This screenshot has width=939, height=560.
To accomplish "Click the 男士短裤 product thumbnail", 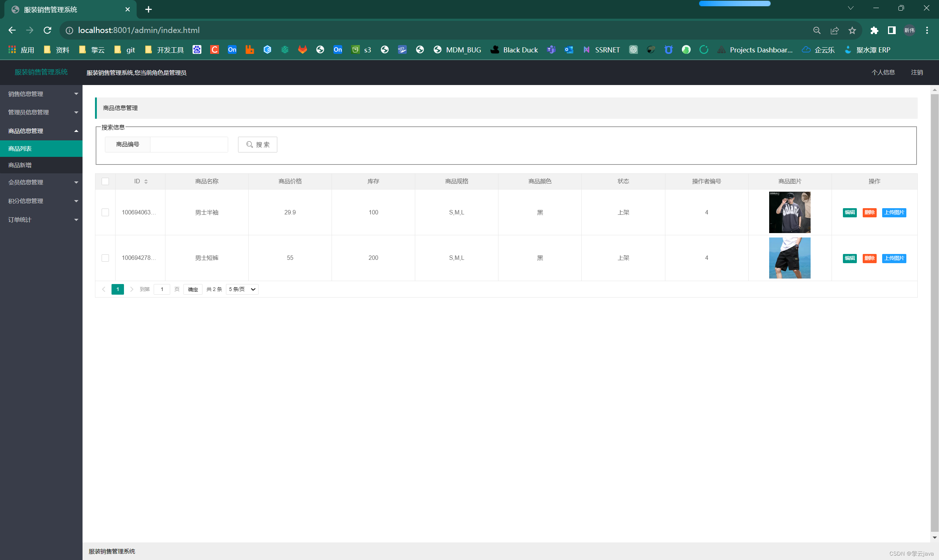I will pos(789,258).
